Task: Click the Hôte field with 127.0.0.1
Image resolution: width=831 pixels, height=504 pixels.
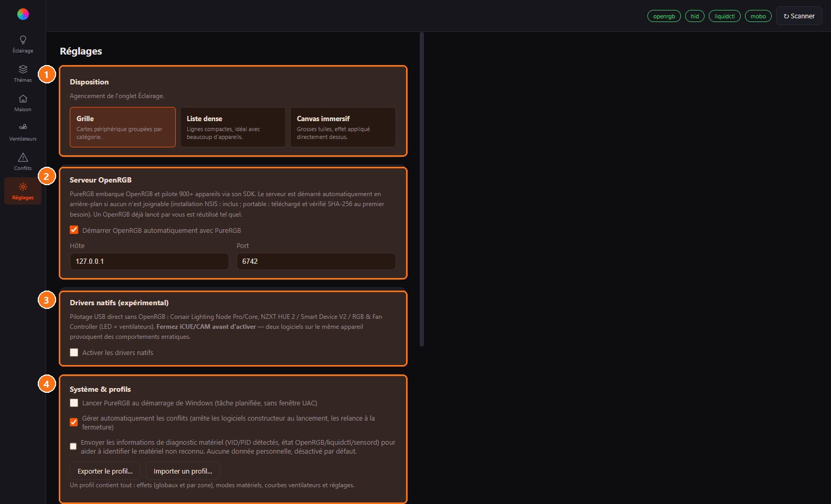Action: click(150, 261)
